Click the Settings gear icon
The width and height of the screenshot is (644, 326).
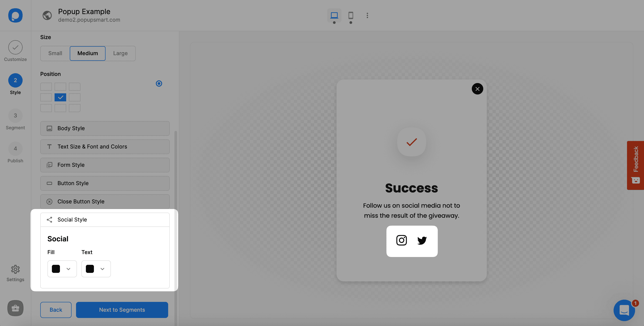(15, 270)
